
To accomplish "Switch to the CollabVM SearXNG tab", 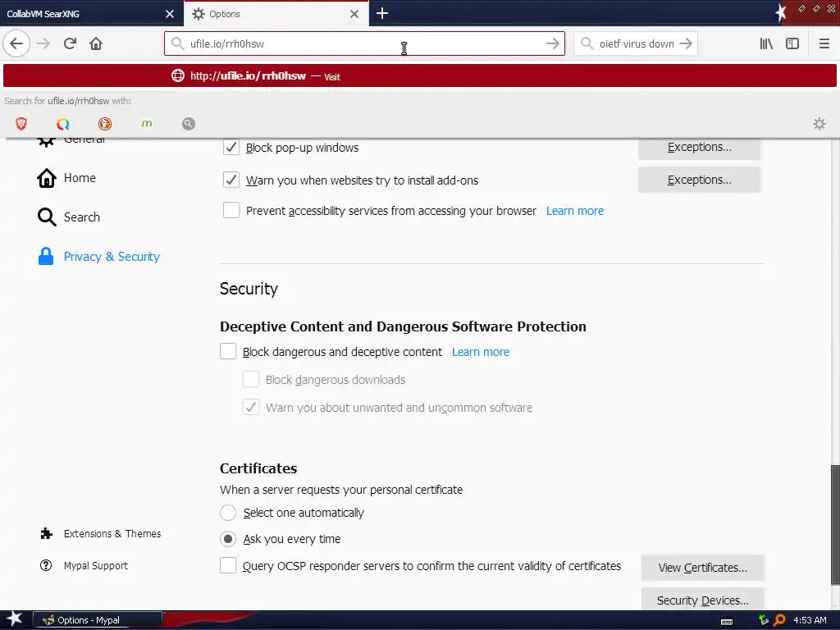I will (82, 14).
